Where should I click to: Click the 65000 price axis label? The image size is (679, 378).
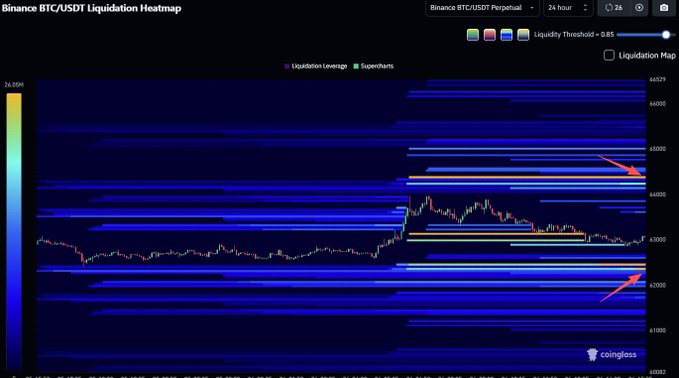point(657,149)
